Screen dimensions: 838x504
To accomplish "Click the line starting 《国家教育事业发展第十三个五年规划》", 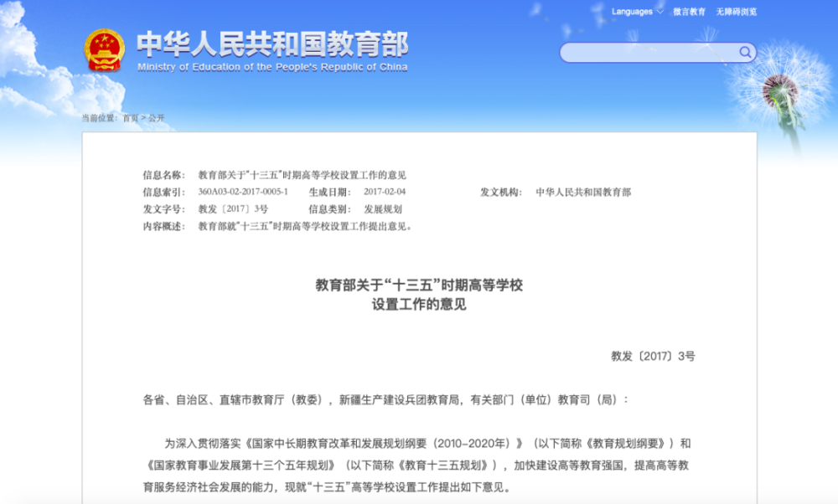I will point(416,465).
